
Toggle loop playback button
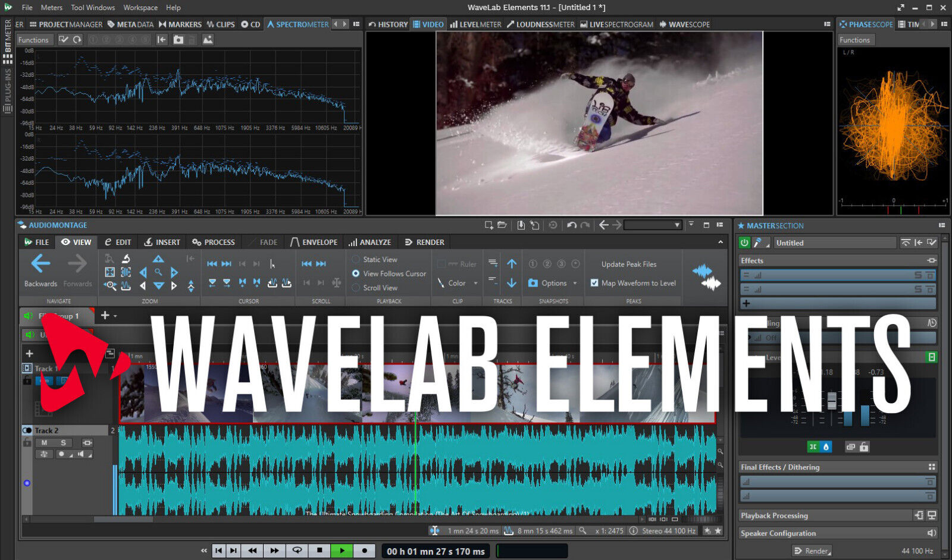(x=296, y=551)
